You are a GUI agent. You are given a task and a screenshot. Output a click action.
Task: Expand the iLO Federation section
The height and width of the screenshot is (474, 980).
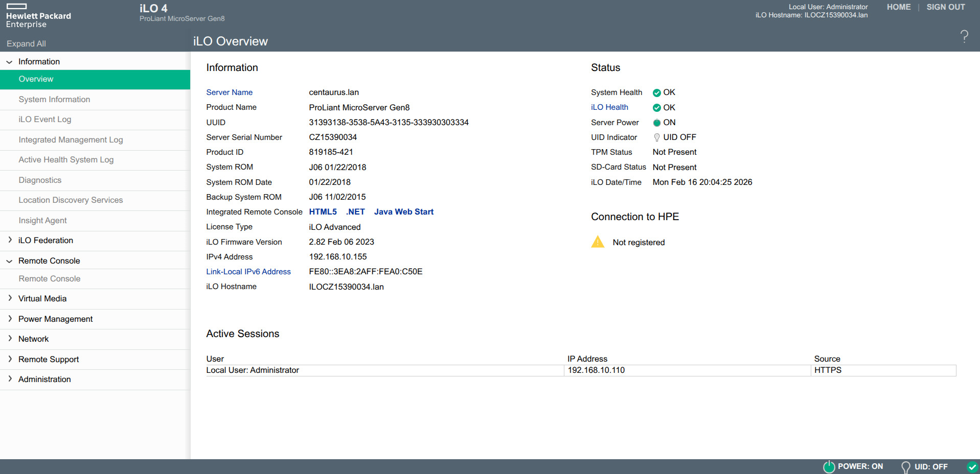click(9, 240)
